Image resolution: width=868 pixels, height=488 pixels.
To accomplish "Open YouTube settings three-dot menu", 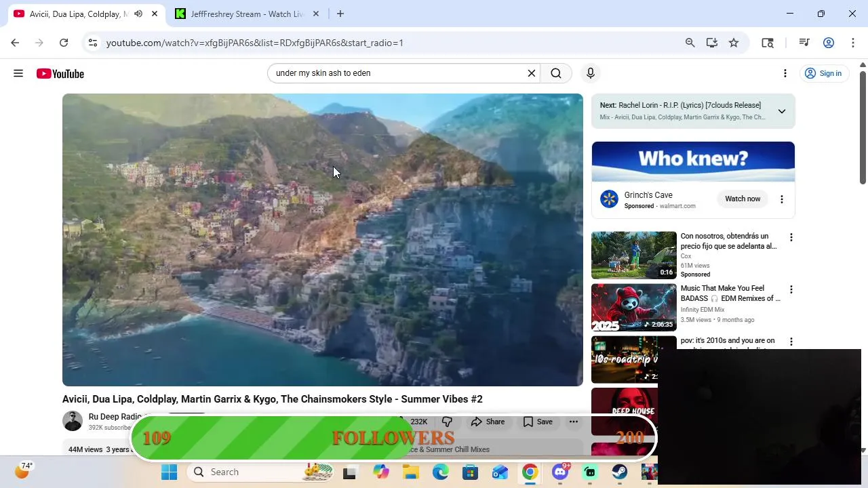I will click(785, 73).
